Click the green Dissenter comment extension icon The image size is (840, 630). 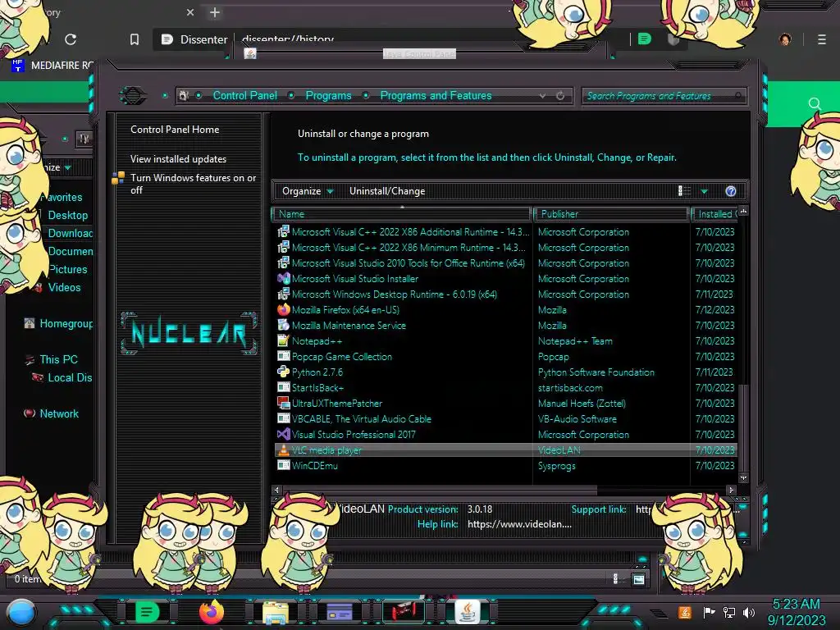point(645,39)
